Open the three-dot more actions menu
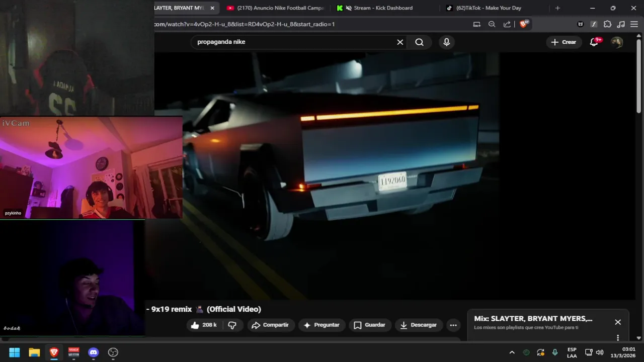This screenshot has height=362, width=644. pyautogui.click(x=453, y=325)
